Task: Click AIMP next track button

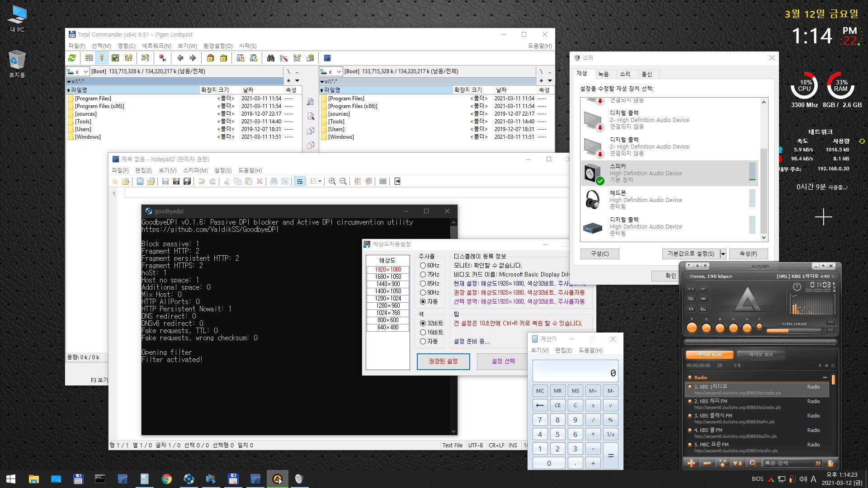Action: coord(747,328)
